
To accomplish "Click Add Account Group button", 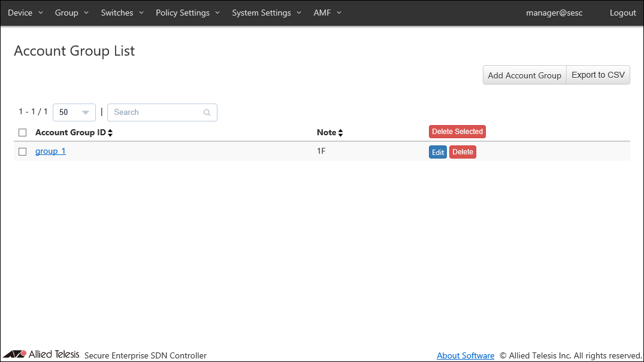I will tap(524, 75).
